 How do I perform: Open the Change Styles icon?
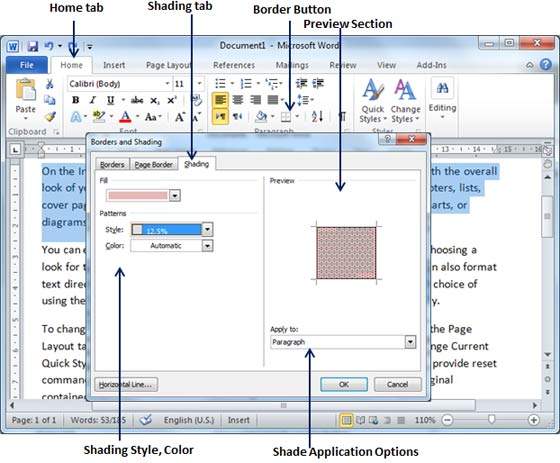(405, 100)
